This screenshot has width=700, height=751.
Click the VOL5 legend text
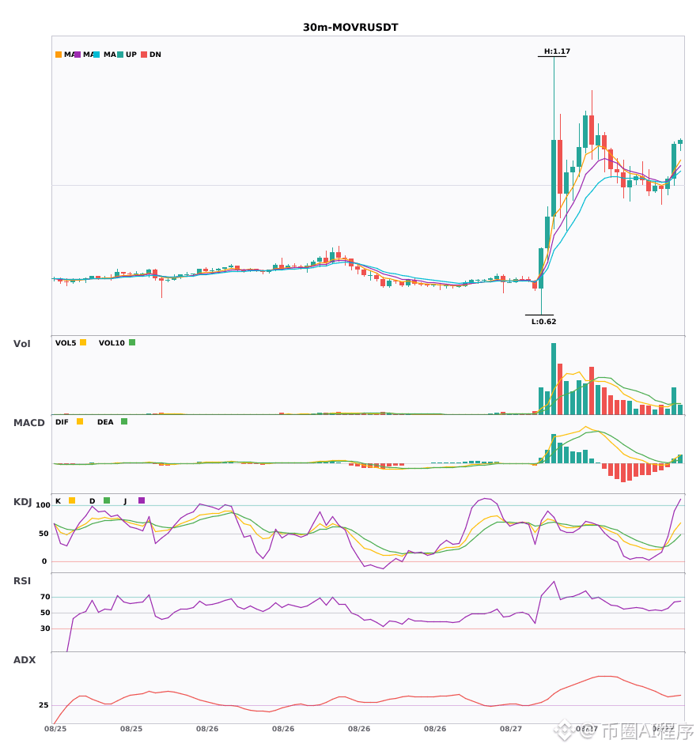coord(66,343)
